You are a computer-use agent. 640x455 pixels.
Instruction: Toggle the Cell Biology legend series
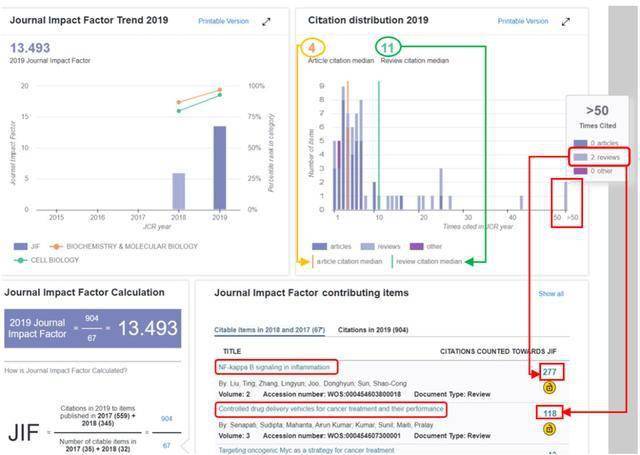click(20, 260)
